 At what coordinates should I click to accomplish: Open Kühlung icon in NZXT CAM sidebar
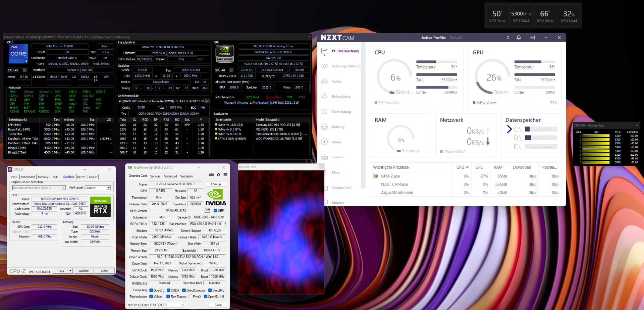point(324,127)
